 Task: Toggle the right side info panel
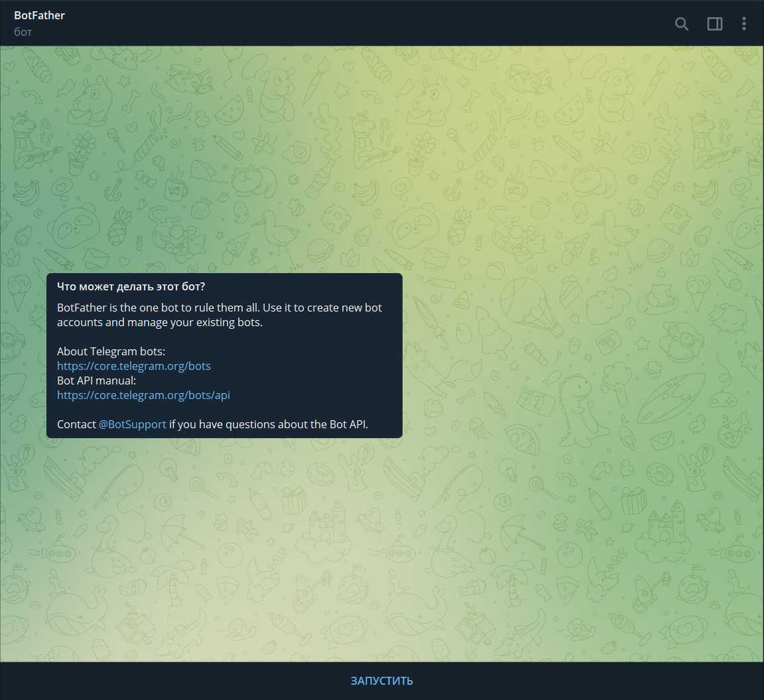714,24
